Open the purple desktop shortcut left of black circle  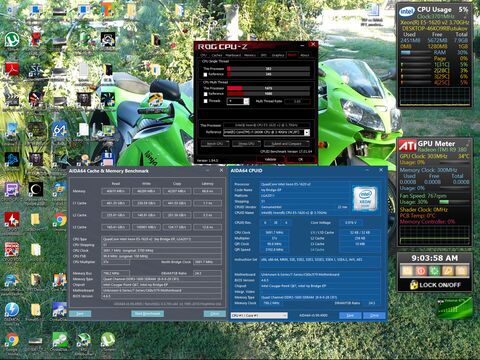coord(12,189)
